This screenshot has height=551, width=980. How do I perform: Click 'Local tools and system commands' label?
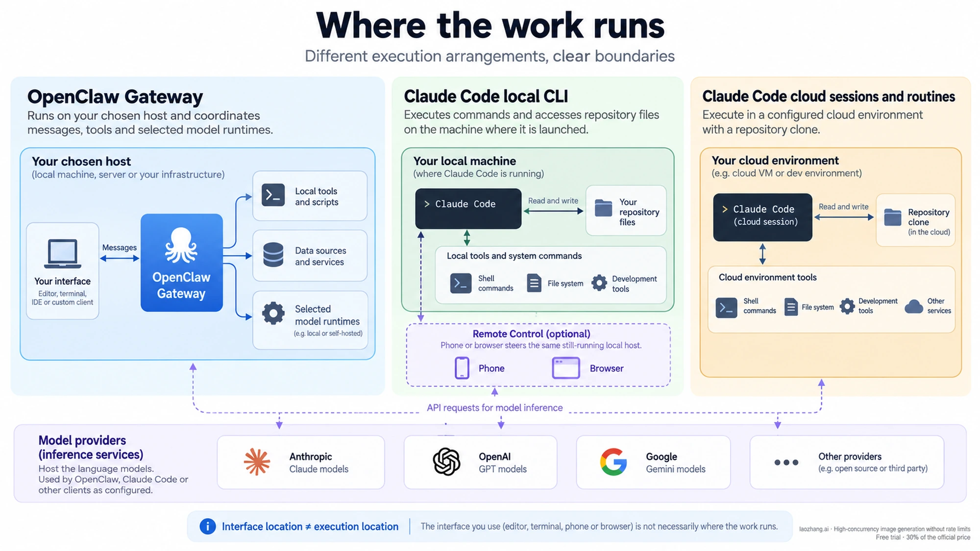[x=514, y=256]
